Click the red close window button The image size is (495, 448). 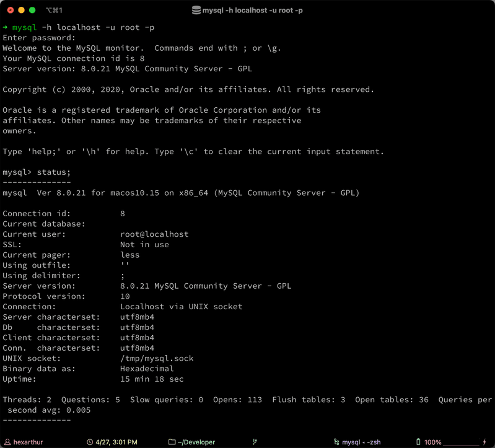coord(11,10)
